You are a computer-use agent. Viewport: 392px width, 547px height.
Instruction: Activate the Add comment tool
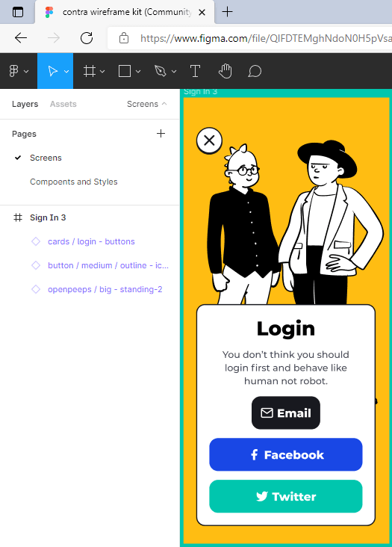[x=255, y=71]
